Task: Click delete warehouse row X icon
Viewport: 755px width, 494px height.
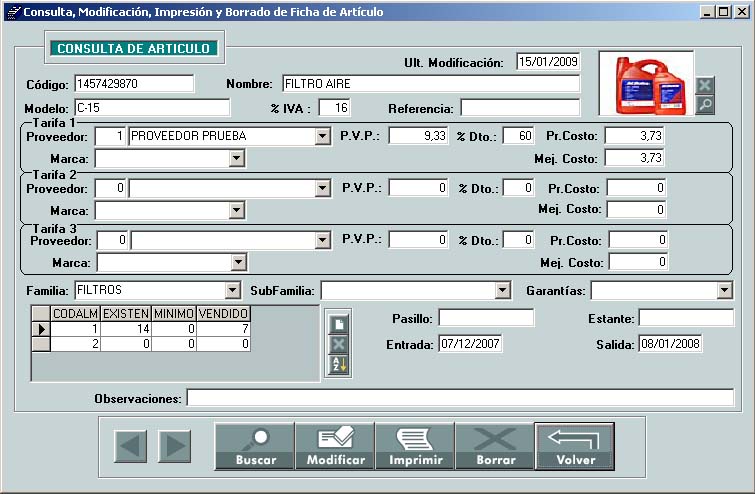Action: [338, 344]
